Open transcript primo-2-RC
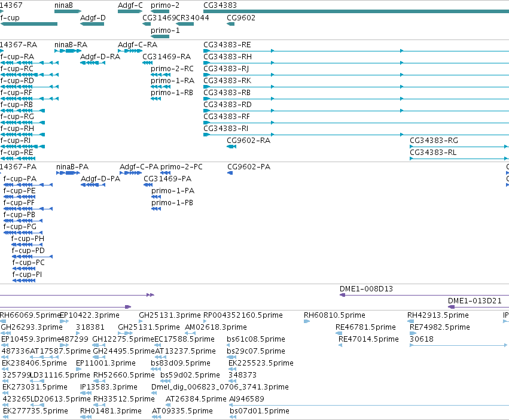Image resolution: width=509 pixels, height=420 pixels. (x=172, y=69)
